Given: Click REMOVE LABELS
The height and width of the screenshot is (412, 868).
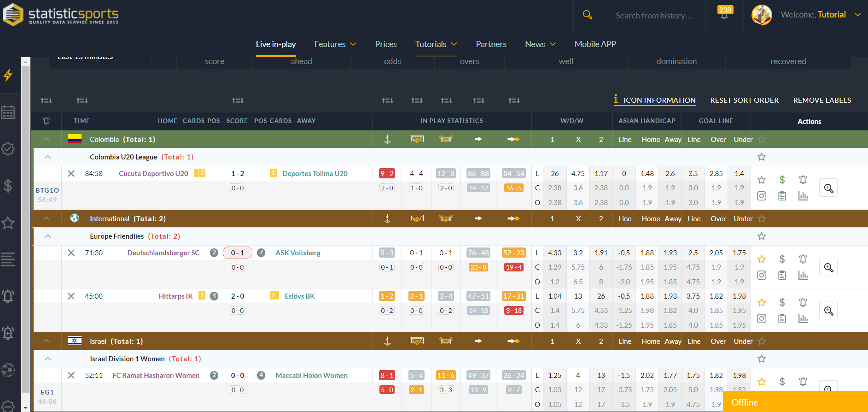Looking at the screenshot, I should tap(822, 100).
